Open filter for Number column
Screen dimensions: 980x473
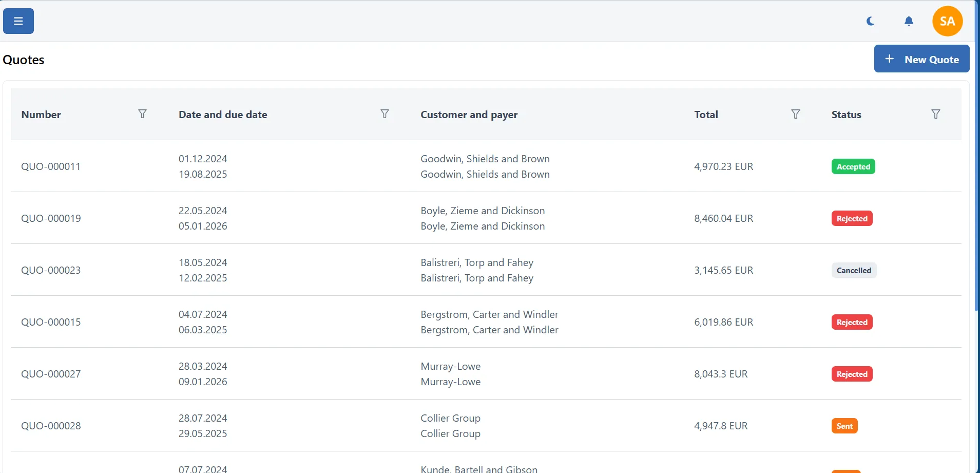click(x=142, y=114)
